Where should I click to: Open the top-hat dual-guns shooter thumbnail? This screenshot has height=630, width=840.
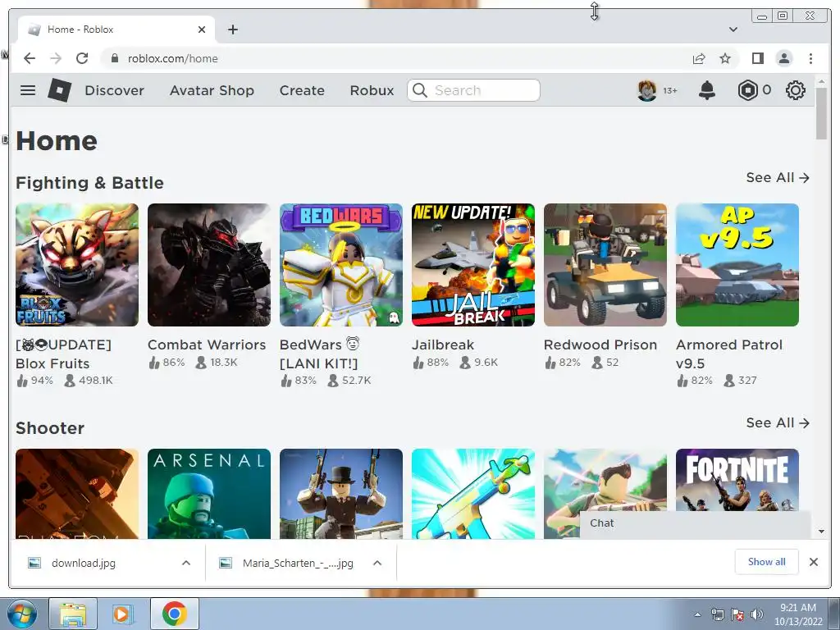pos(340,494)
